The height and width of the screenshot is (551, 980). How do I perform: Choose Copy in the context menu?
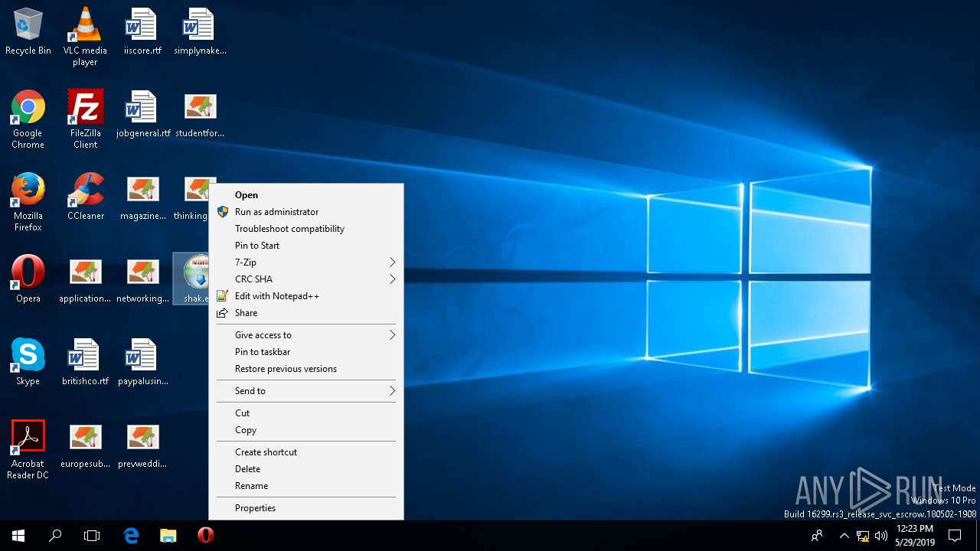pos(306,430)
